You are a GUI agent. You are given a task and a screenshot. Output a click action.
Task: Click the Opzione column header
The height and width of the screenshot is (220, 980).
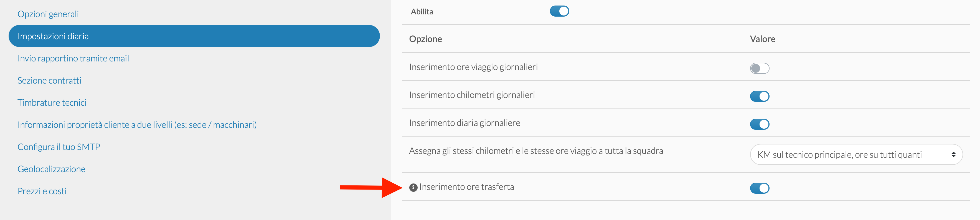click(425, 39)
